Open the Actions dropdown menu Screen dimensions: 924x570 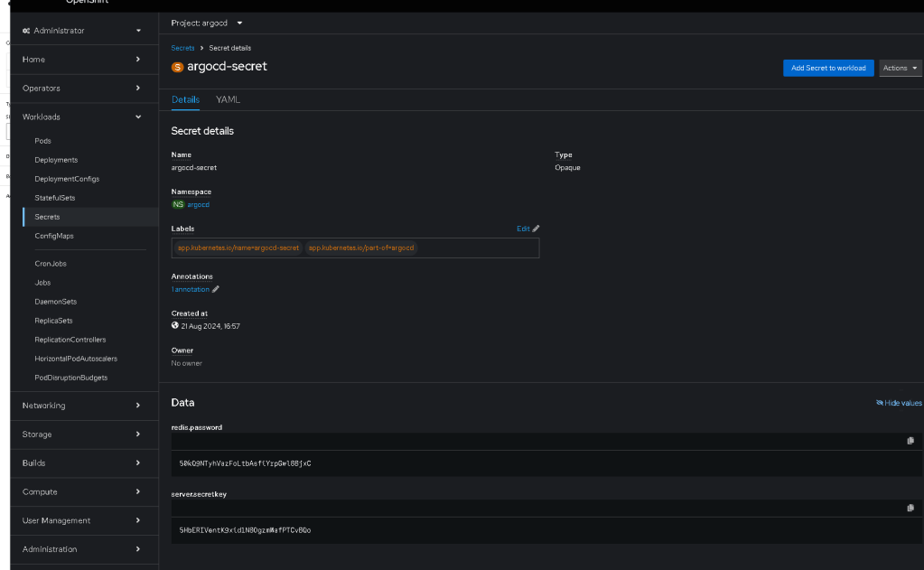(x=900, y=68)
